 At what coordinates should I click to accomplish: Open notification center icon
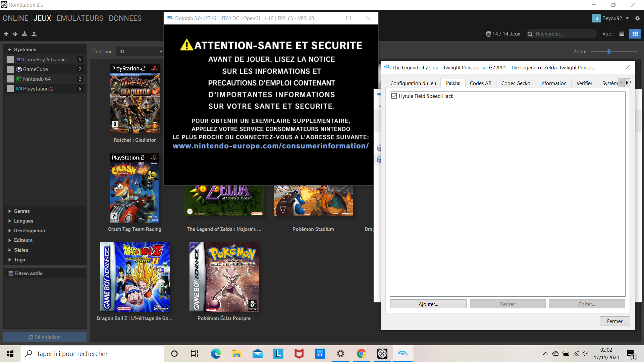tap(631, 354)
